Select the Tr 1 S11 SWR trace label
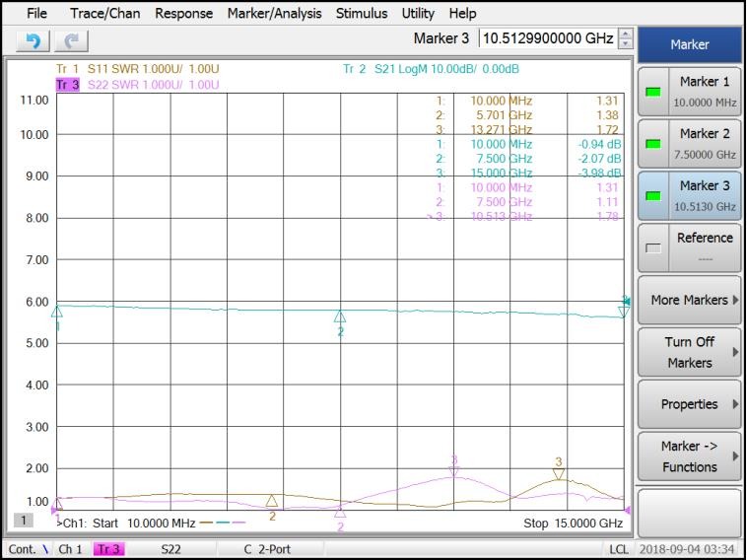The width and height of the screenshot is (747, 560). click(138, 69)
